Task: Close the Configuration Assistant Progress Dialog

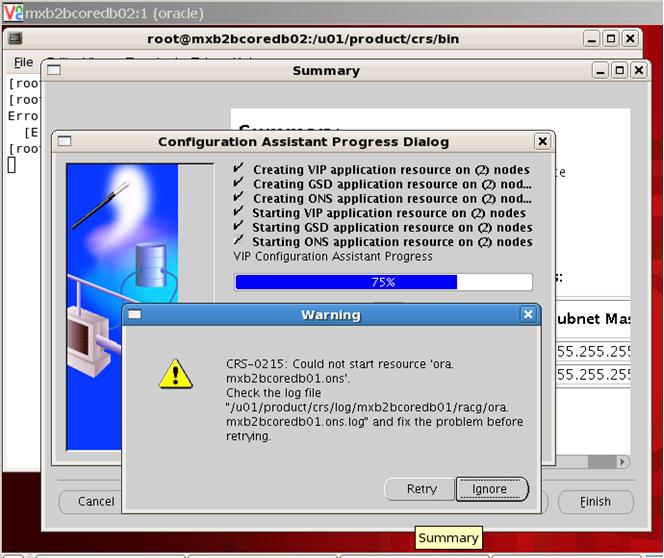Action: [x=542, y=141]
